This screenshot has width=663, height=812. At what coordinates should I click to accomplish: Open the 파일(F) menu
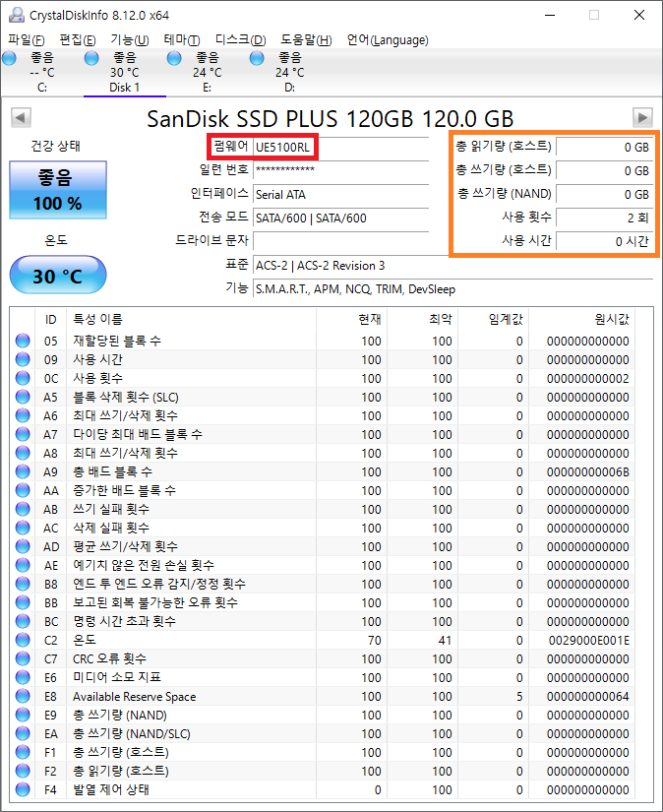[27, 40]
